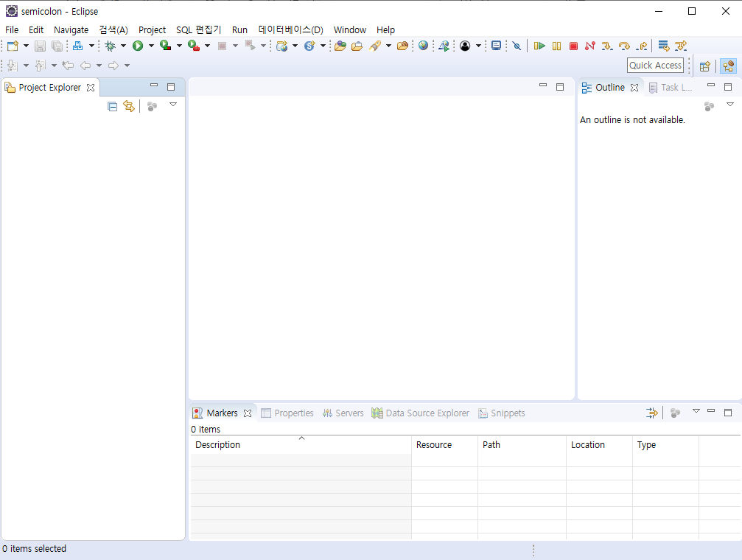This screenshot has height=560, width=742.
Task: Click Run External Tools toolbox icon
Action: tap(194, 46)
